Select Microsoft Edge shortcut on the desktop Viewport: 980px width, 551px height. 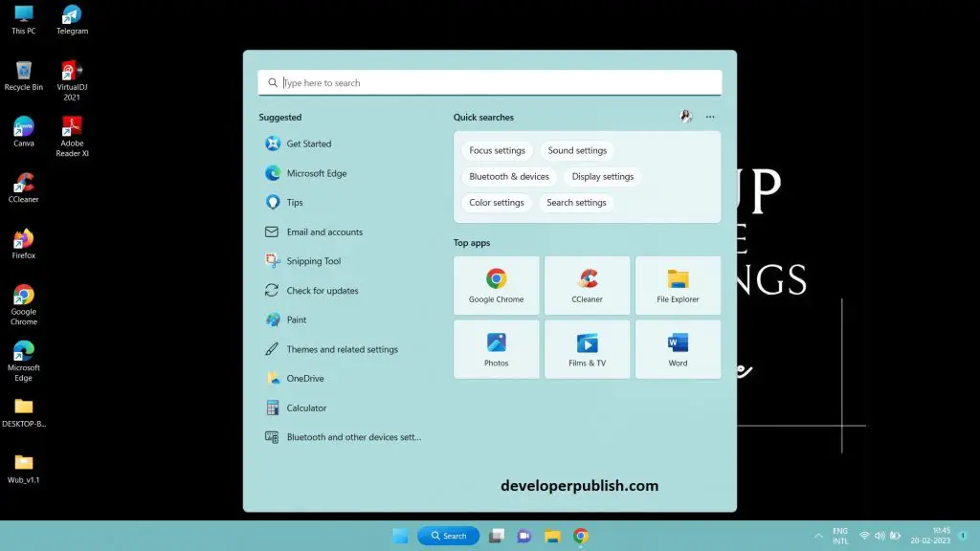[24, 361]
